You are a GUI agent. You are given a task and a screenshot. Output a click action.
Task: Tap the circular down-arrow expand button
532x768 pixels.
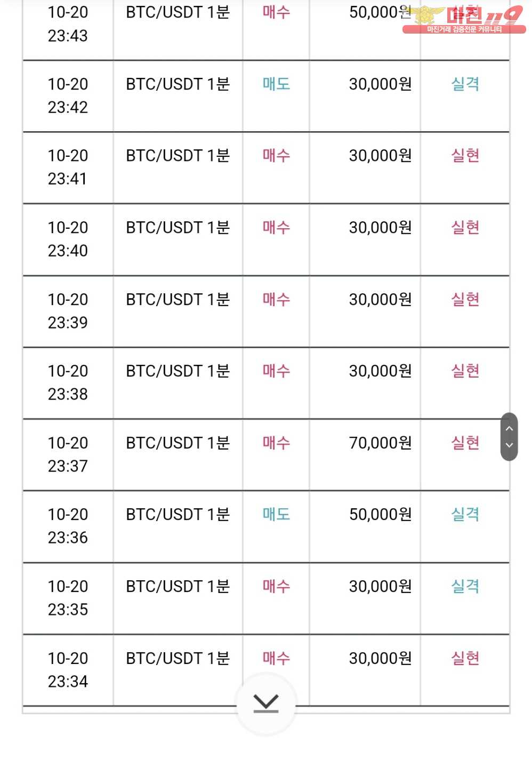pyautogui.click(x=266, y=704)
